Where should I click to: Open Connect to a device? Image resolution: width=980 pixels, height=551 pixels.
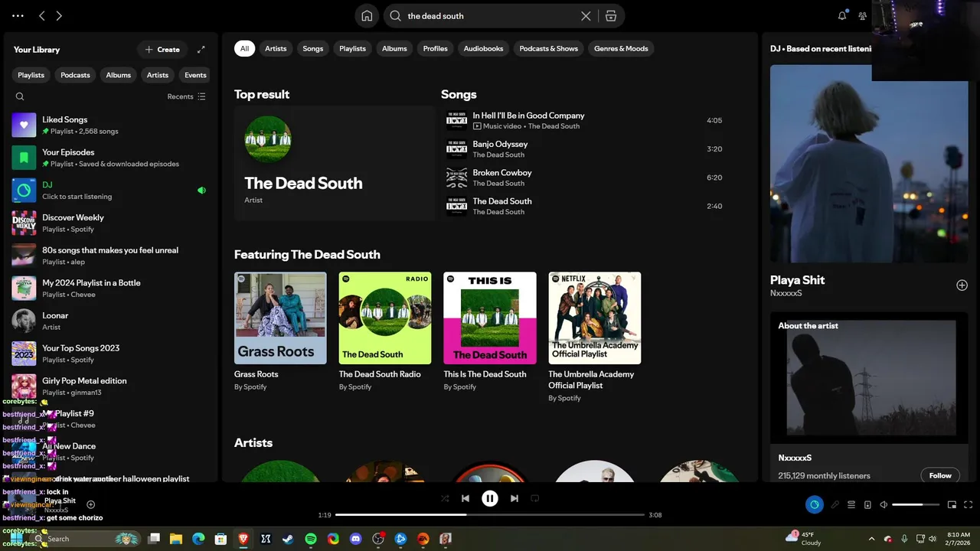[867, 505]
